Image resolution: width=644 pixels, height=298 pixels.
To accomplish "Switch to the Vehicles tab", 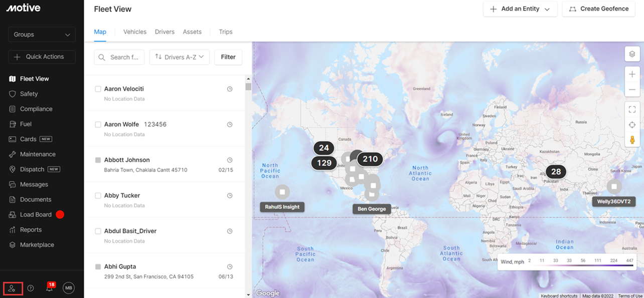I will [135, 32].
